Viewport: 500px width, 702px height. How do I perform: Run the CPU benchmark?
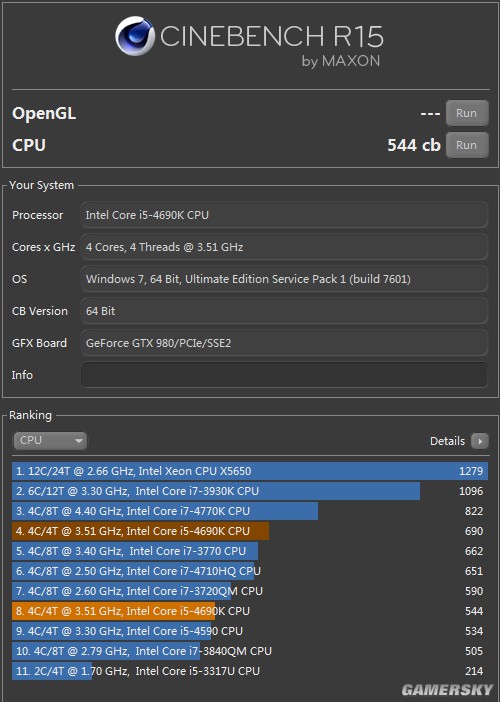pyautogui.click(x=467, y=145)
